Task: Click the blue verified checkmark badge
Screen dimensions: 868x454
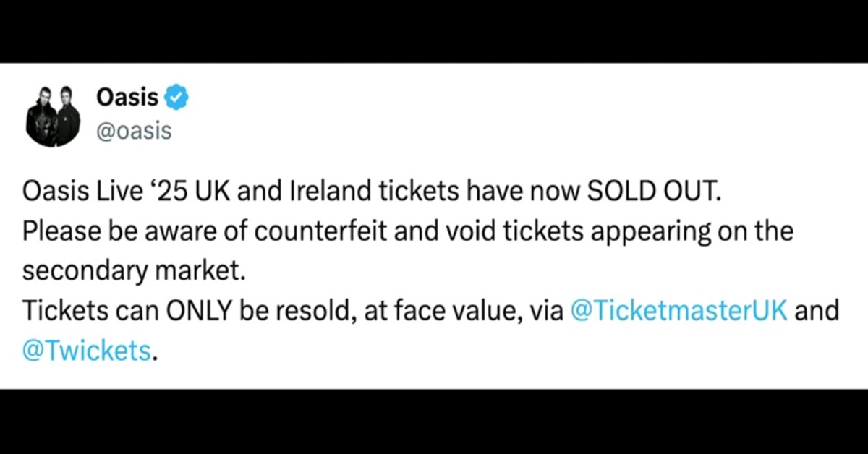Action: click(x=177, y=97)
